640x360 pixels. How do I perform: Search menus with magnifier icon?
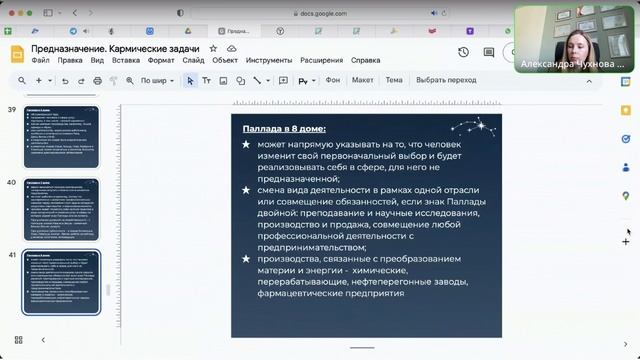(x=22, y=80)
